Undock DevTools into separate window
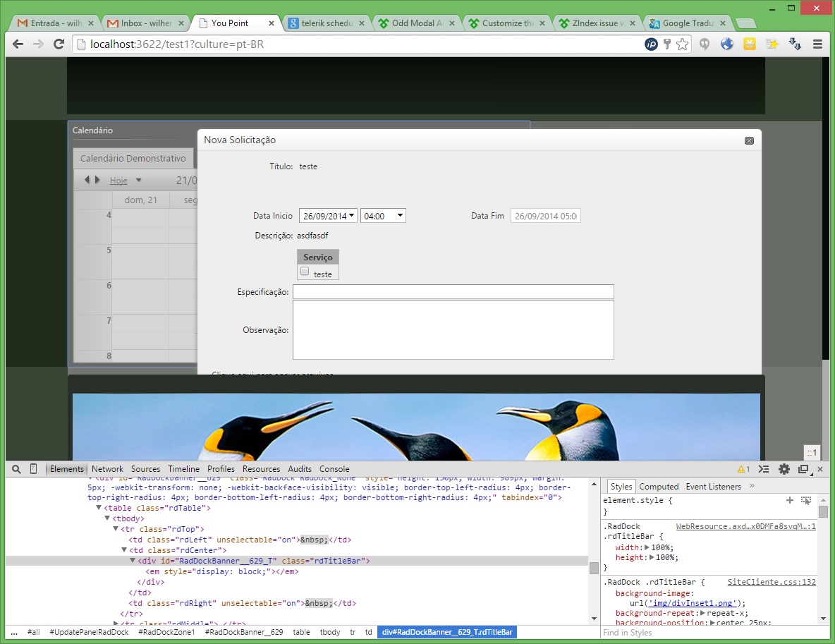Image resolution: width=835 pixels, height=644 pixels. tap(803, 469)
